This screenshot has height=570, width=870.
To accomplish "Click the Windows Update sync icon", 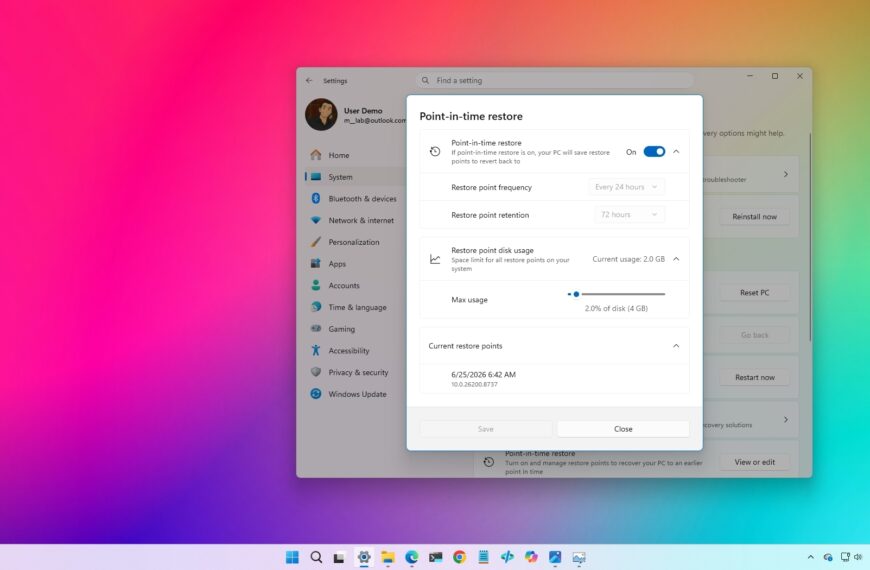I will click(316, 394).
